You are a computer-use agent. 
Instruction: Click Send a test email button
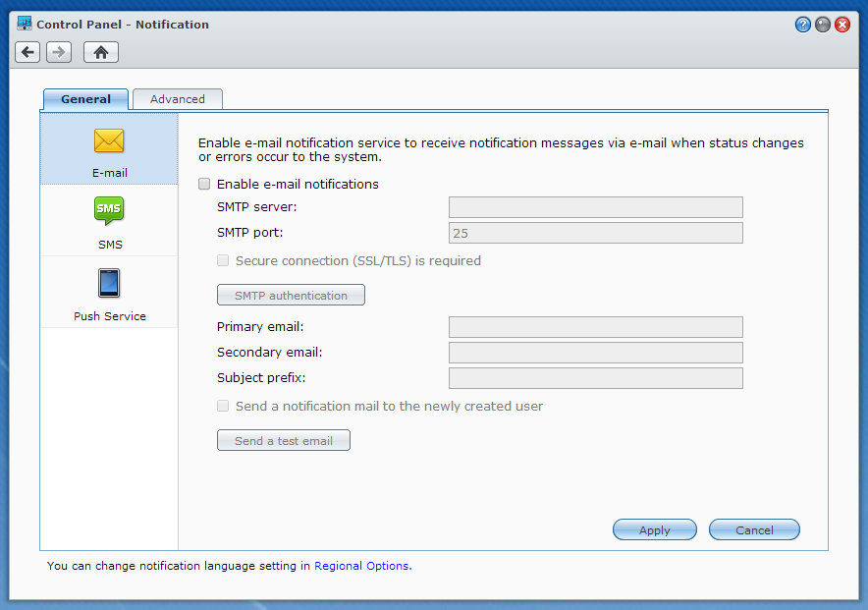click(283, 441)
